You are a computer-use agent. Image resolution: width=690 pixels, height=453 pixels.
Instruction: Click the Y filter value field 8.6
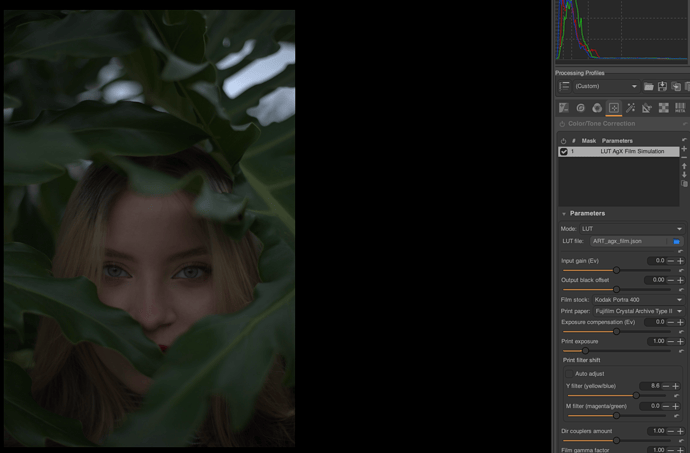coord(650,386)
